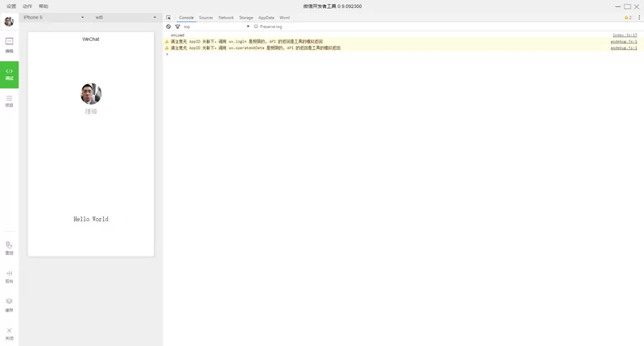
Task: Select the 调试 (Debug) sidebar button
Action: 9,75
